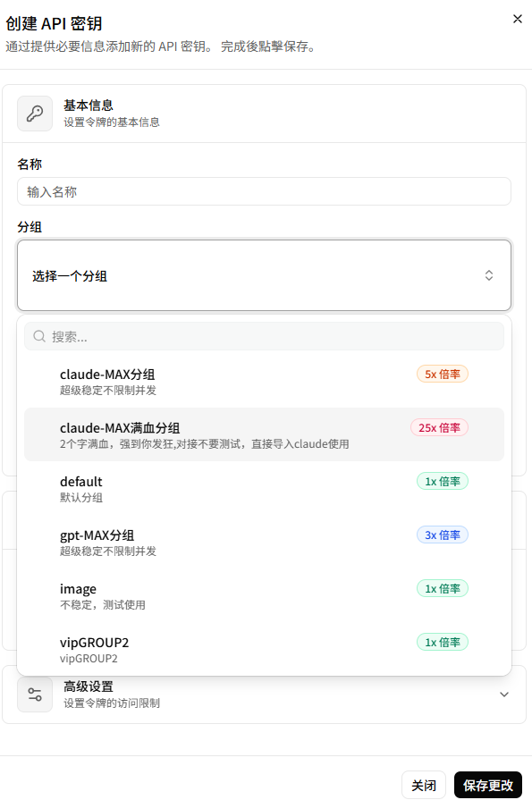Click the 关闭 button

(x=424, y=785)
